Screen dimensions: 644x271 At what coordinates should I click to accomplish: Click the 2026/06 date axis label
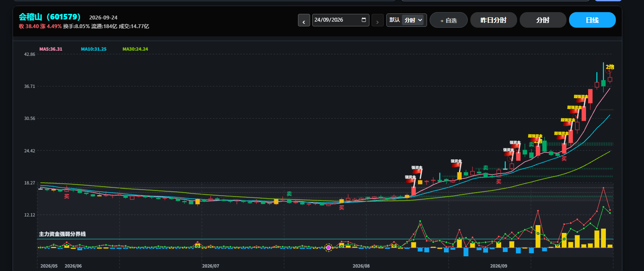(x=73, y=266)
